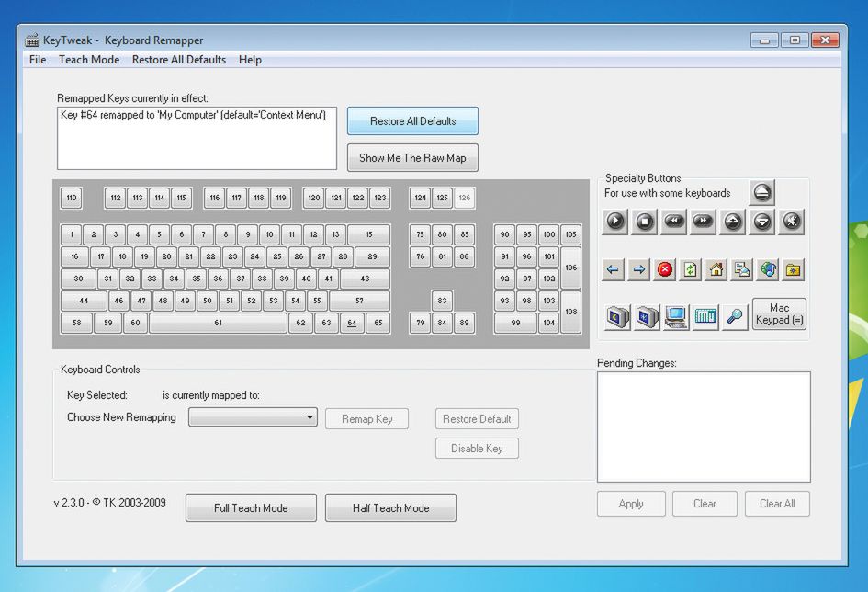Open the Teach Mode menu
868x592 pixels.
[x=89, y=60]
